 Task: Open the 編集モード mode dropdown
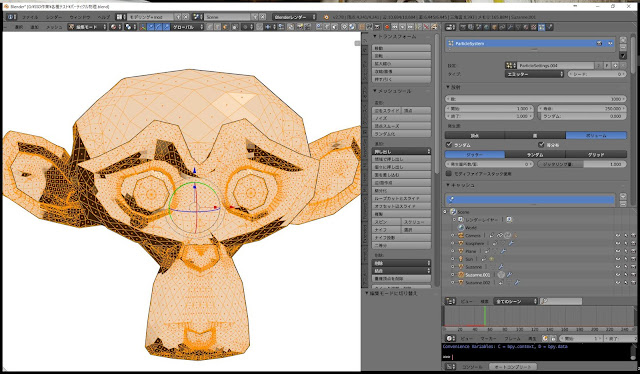click(87, 27)
